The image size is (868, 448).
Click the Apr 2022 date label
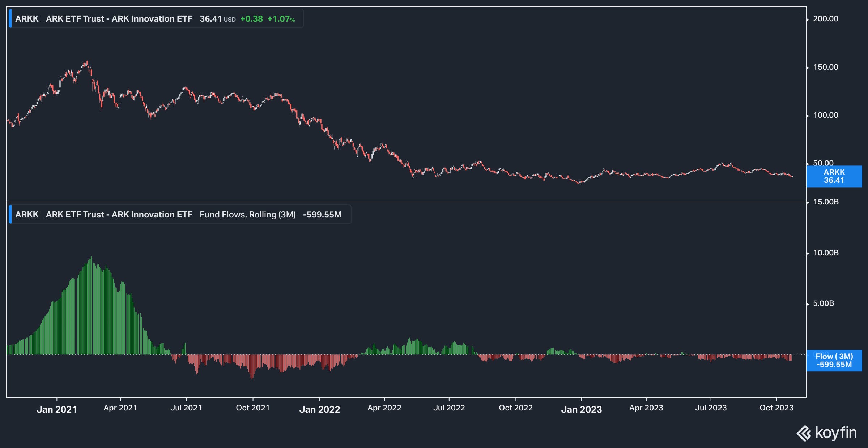[x=384, y=408]
